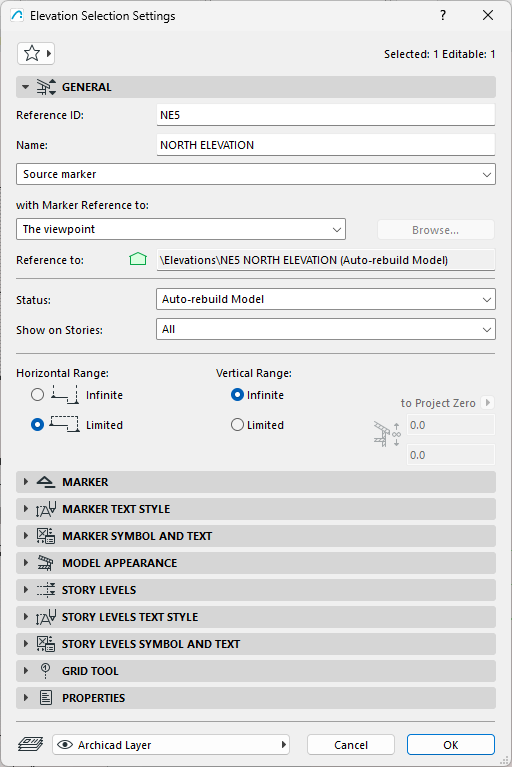Image resolution: width=512 pixels, height=767 pixels.
Task: Select Limited Horizontal Range radio button
Action: tap(37, 425)
